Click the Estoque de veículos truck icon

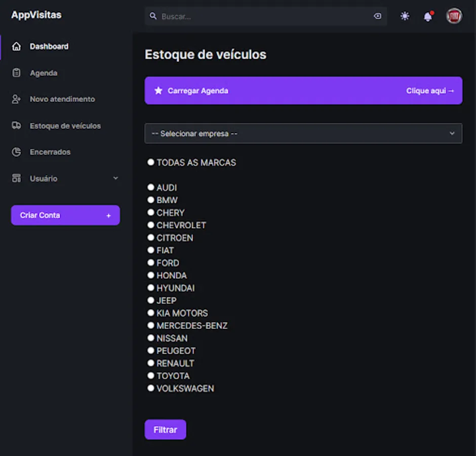(x=16, y=126)
